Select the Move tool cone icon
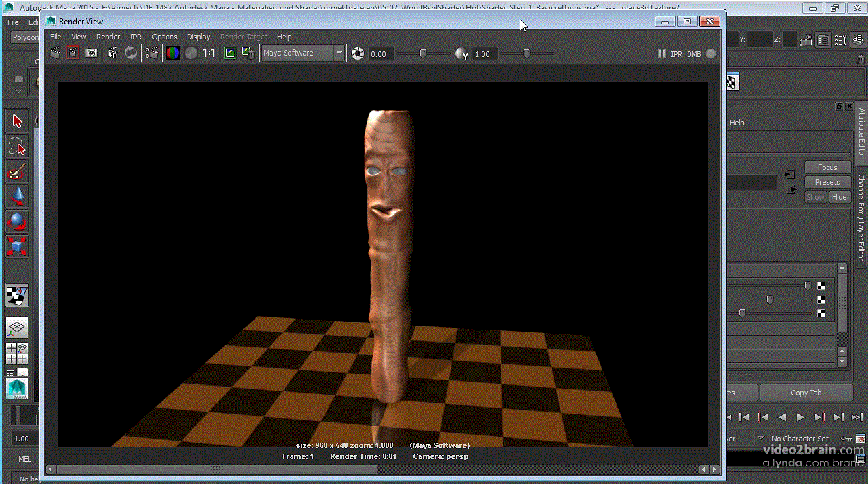Screen dimensions: 868x484 tap(18, 197)
